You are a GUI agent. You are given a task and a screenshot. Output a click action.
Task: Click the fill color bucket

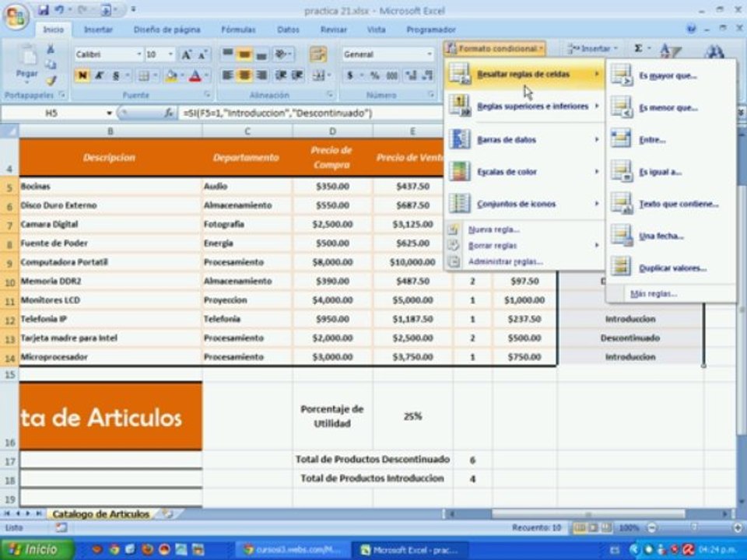pyautogui.click(x=170, y=75)
